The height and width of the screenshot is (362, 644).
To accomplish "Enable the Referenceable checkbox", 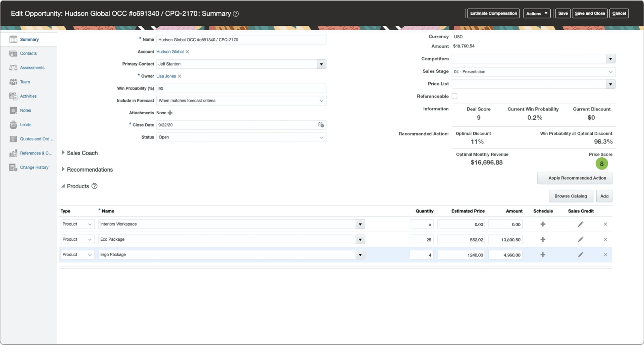I will (454, 96).
